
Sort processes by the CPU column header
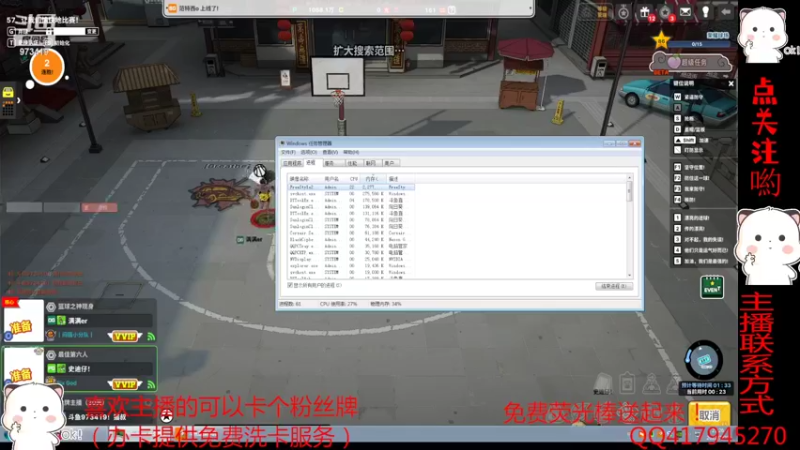click(354, 179)
